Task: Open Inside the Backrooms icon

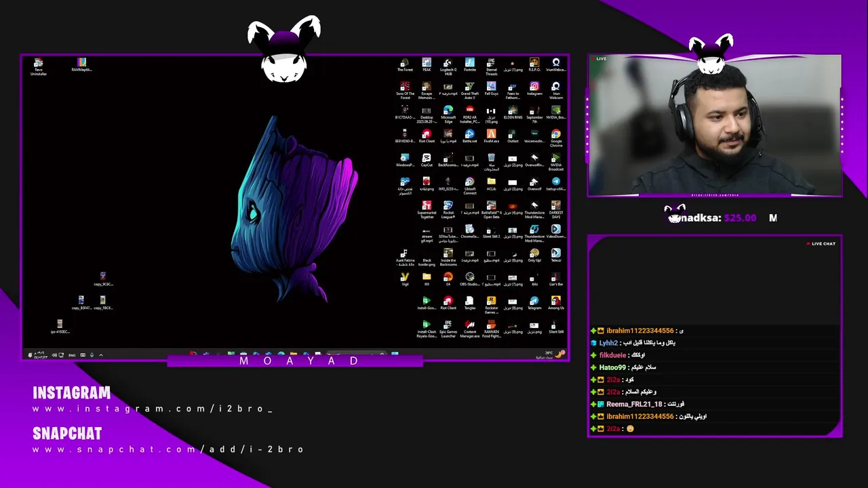Action: click(x=448, y=257)
